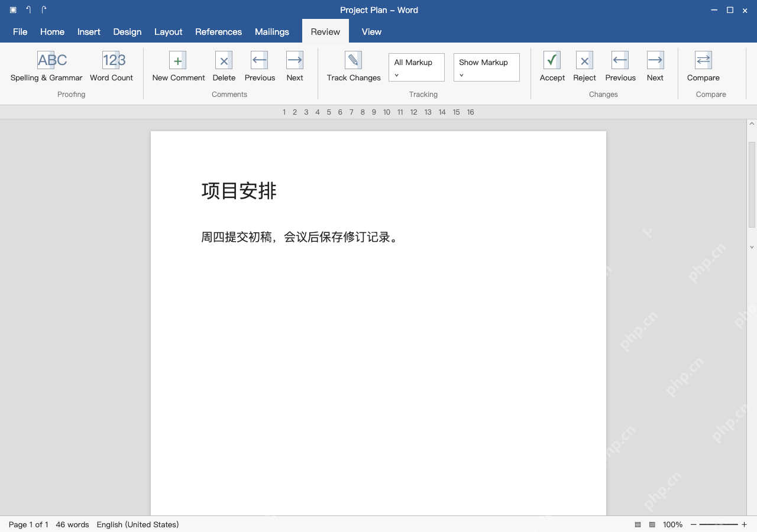This screenshot has height=532, width=757.
Task: Reject the tracked change
Action: (x=584, y=67)
